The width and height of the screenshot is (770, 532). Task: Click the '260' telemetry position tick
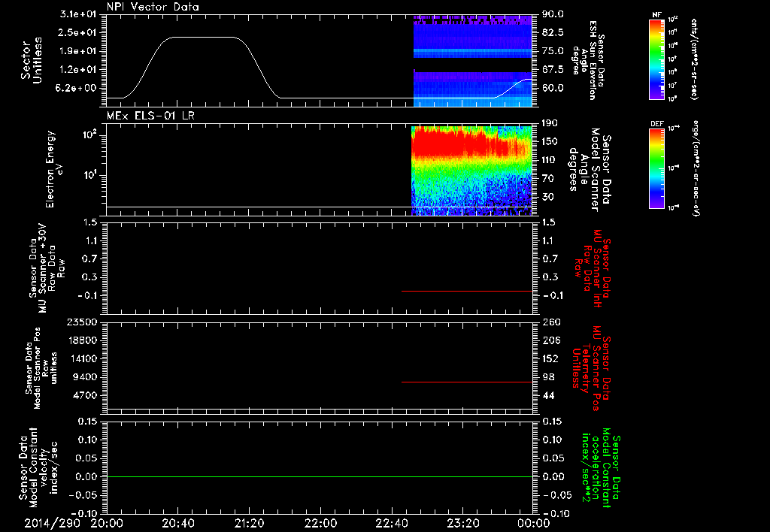click(x=551, y=322)
